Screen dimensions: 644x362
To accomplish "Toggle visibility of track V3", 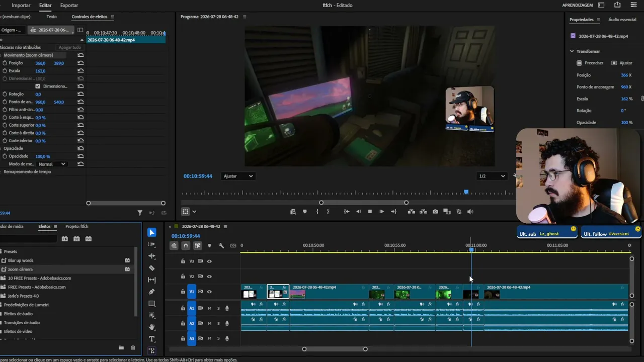I will click(x=209, y=261).
